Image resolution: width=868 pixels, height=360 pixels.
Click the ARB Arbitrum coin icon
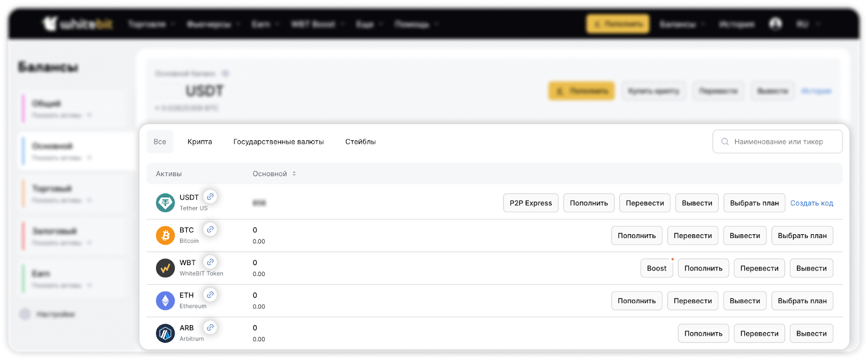pyautogui.click(x=165, y=333)
